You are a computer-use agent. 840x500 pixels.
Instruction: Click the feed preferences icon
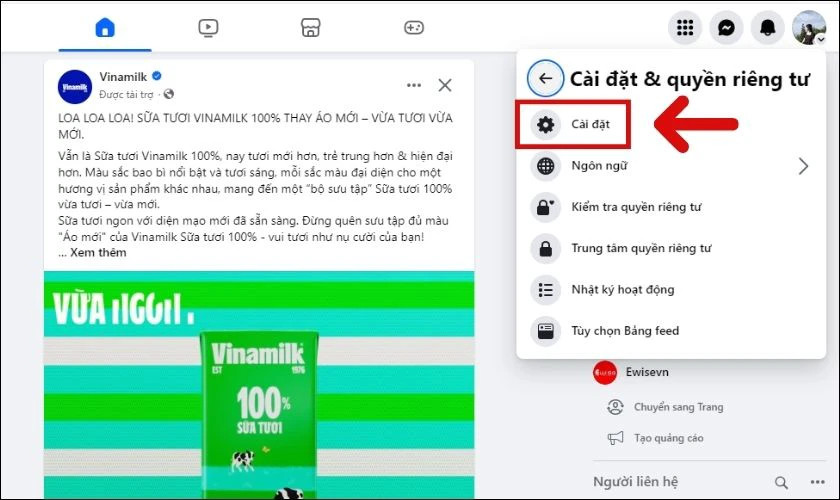(545, 331)
